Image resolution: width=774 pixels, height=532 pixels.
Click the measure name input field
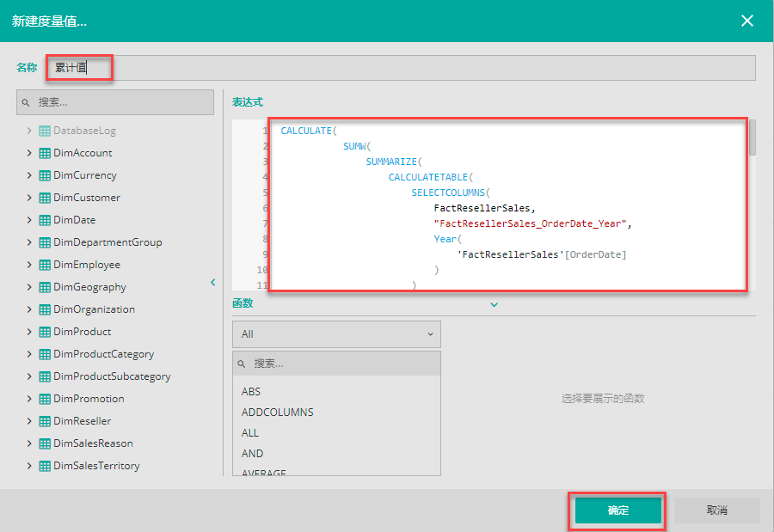(401, 68)
